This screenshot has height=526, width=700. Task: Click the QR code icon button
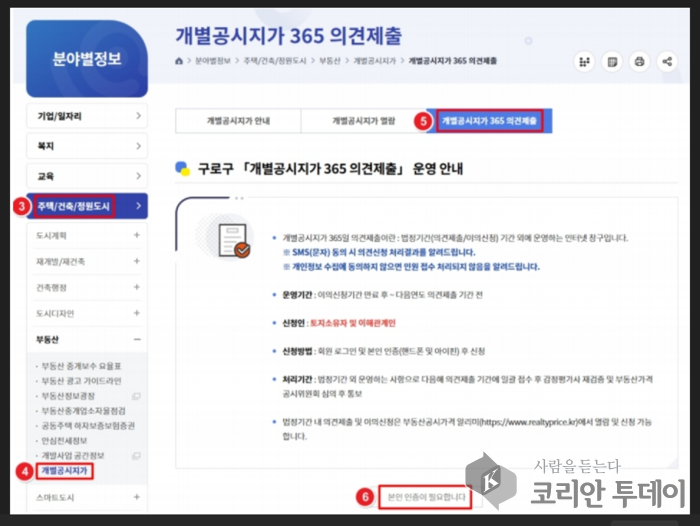click(x=585, y=62)
